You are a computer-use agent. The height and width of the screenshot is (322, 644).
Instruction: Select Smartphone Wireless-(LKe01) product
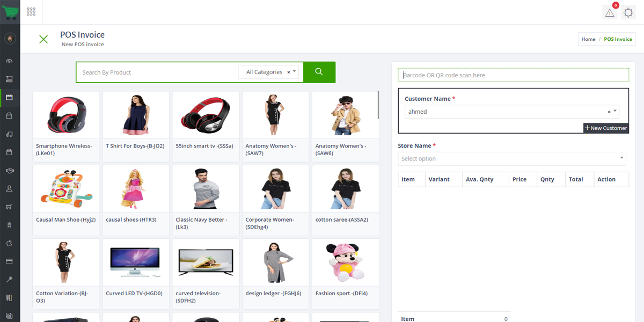(66, 127)
